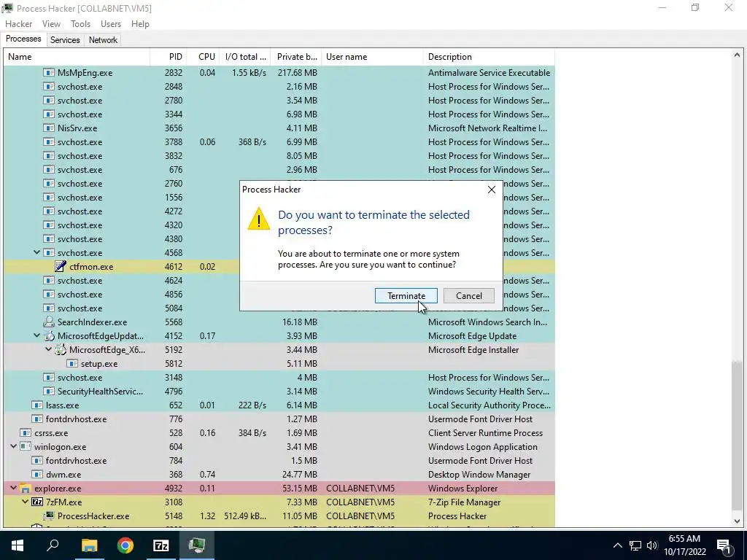Screen dimensions: 747x560
Task: Click the setup.exe process icon
Action: (x=72, y=364)
